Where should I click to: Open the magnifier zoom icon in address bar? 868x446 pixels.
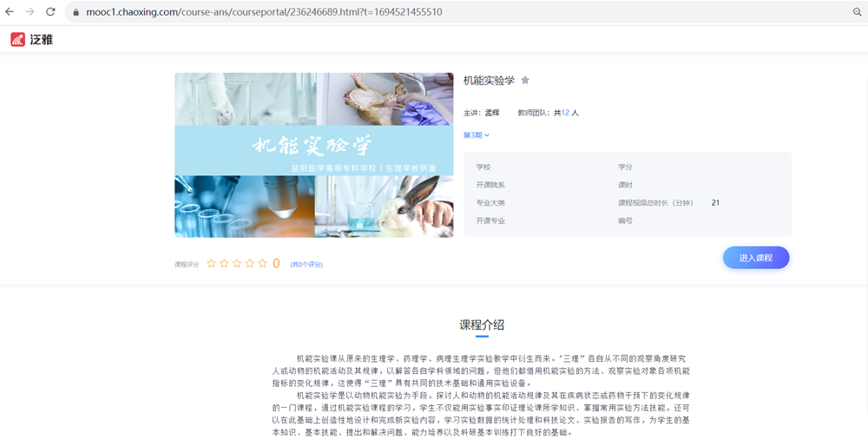click(x=857, y=12)
